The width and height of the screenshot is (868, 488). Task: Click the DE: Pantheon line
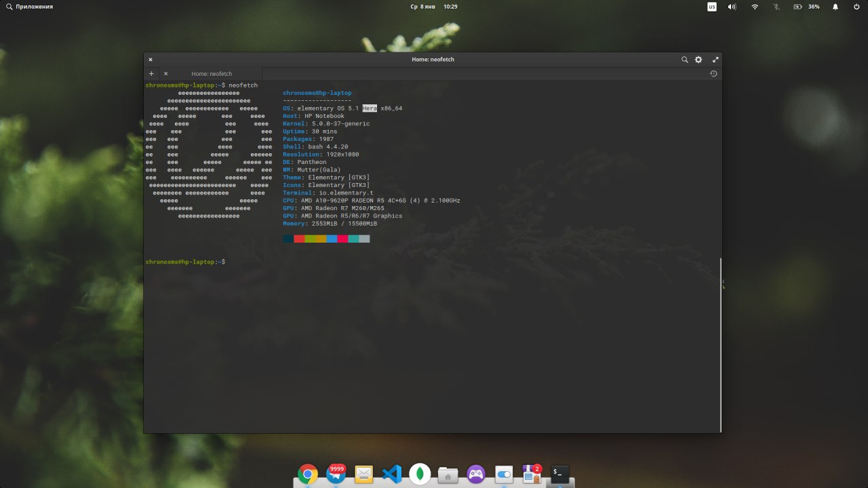(x=304, y=162)
